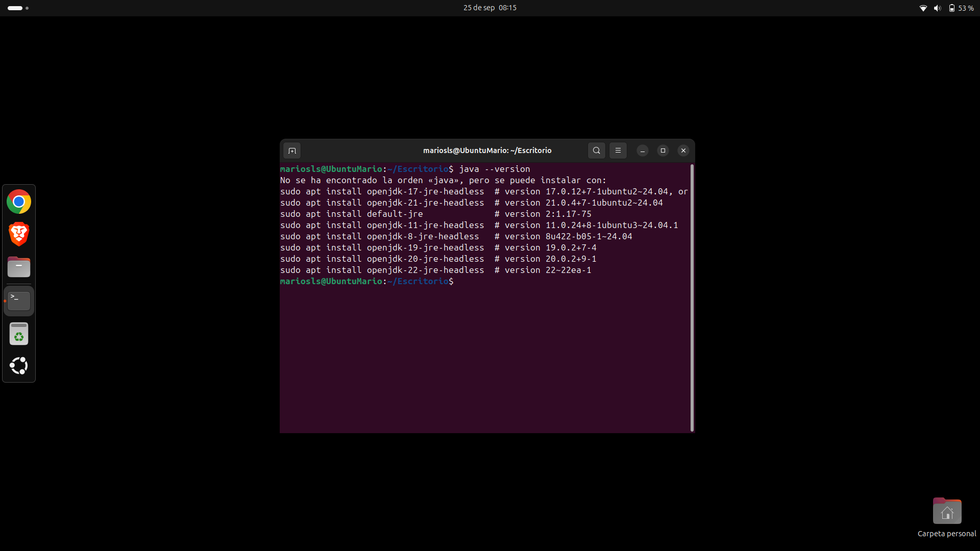Viewport: 980px width, 551px height.
Task: Open the terminal hamburger menu
Action: (618, 151)
